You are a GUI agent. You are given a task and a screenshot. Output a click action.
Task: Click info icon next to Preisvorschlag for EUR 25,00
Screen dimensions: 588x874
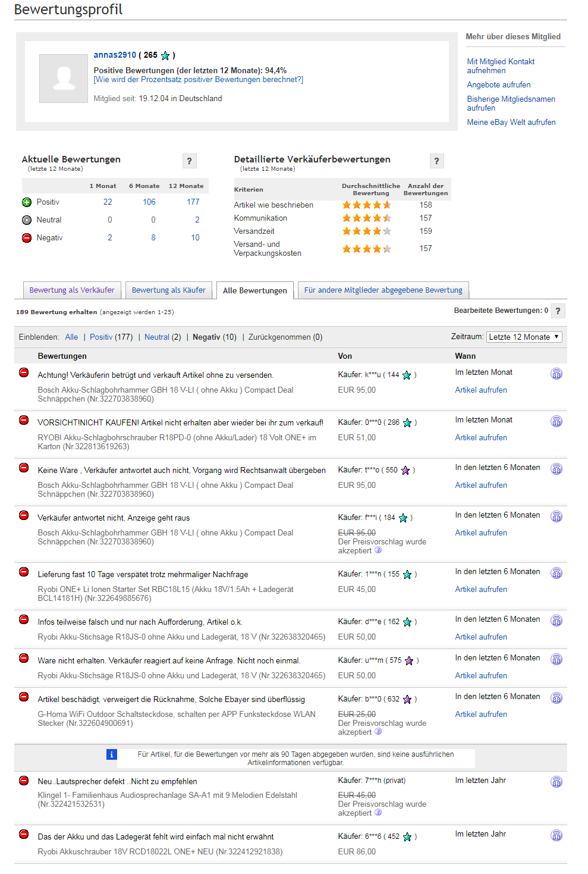coord(378,732)
